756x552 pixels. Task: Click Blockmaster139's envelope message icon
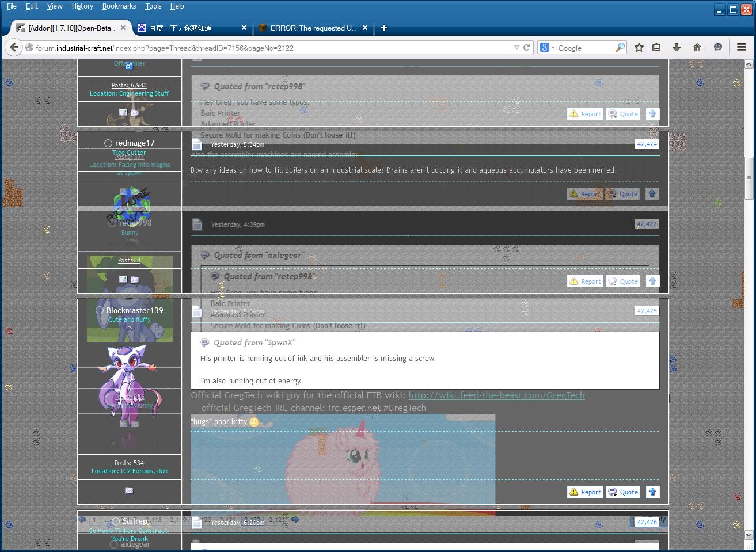[x=129, y=490]
